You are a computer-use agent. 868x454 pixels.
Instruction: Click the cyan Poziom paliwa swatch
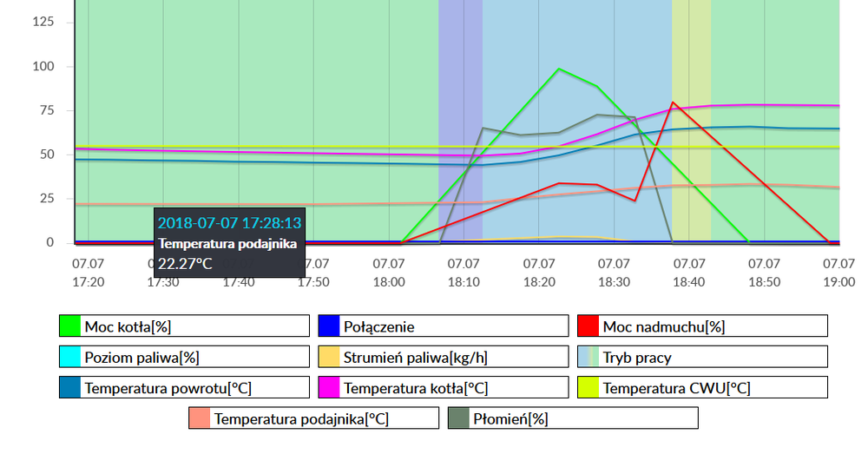point(69,357)
